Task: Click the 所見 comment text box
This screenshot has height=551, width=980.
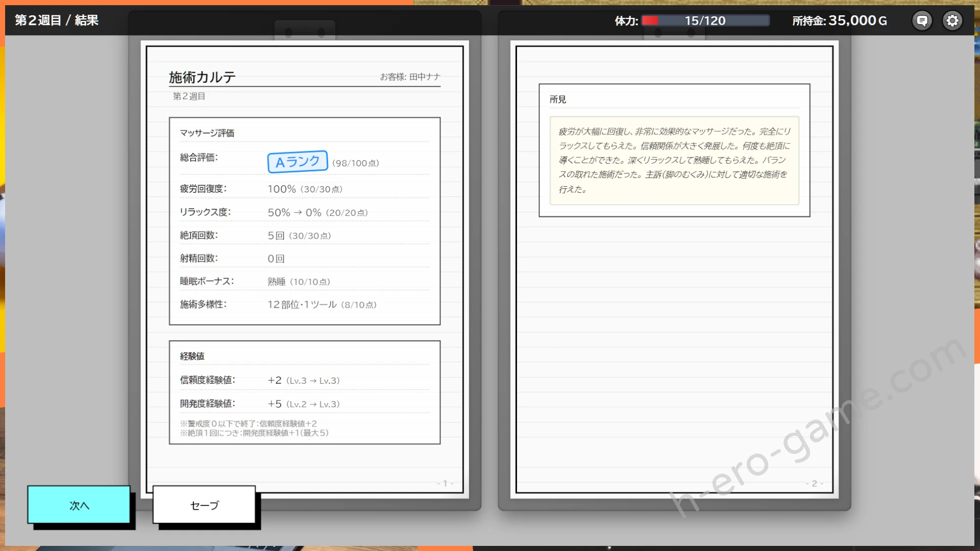Action: click(x=674, y=160)
